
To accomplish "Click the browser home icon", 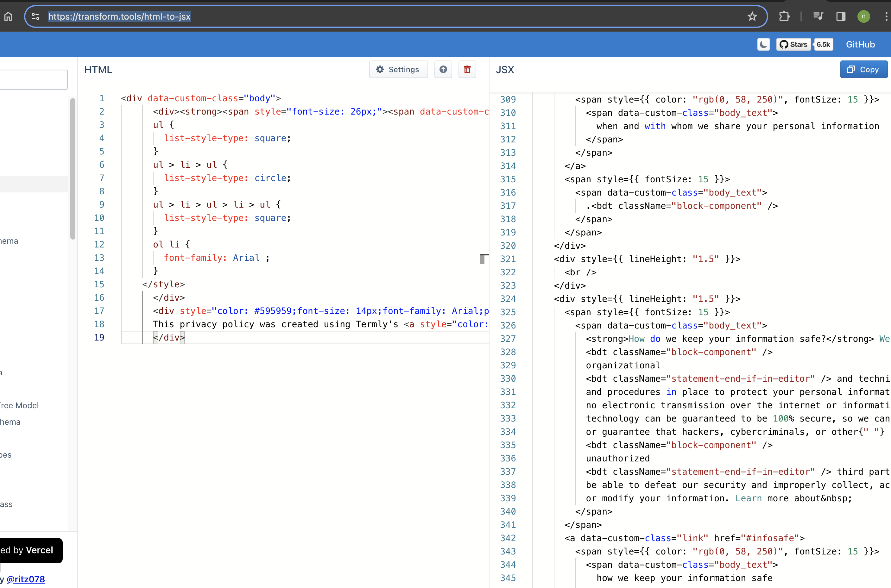I will (x=8, y=16).
